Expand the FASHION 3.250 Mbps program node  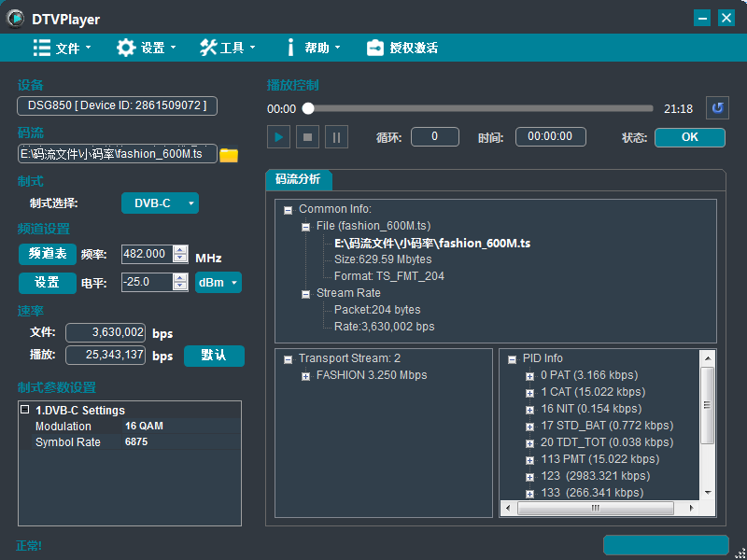[306, 375]
